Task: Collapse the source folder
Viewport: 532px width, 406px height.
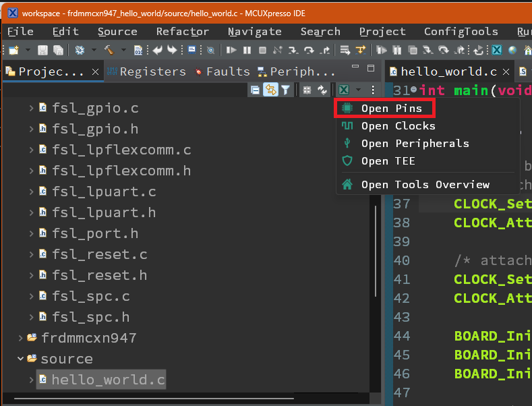Action: point(20,359)
